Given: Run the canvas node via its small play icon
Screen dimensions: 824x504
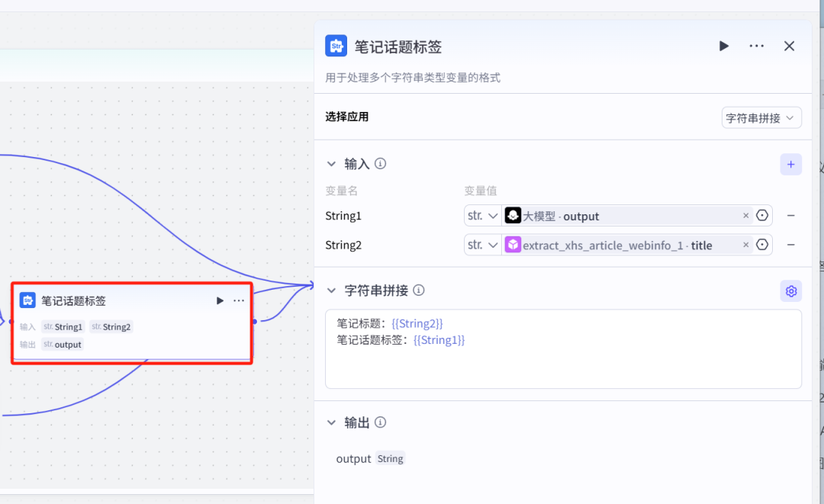Looking at the screenshot, I should point(220,300).
